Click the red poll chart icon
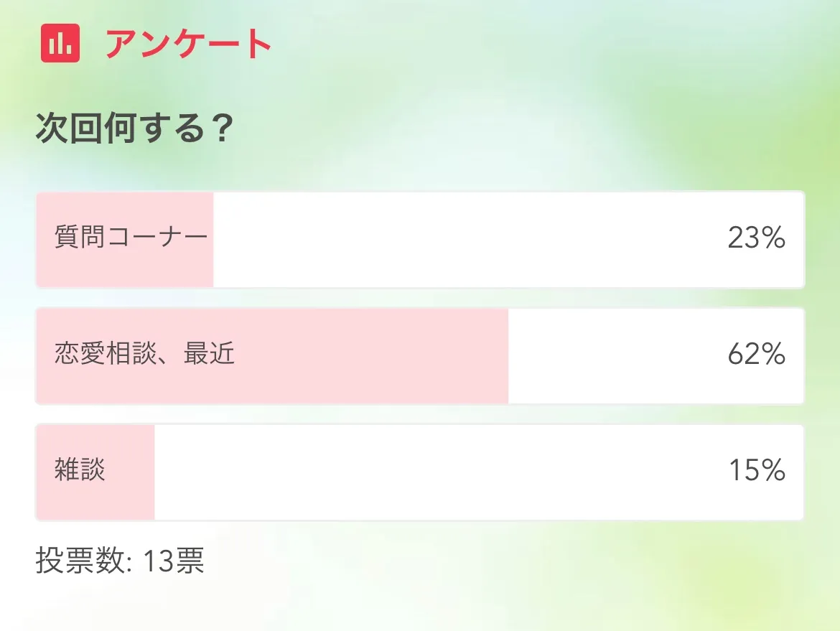840x631 pixels. (60, 43)
